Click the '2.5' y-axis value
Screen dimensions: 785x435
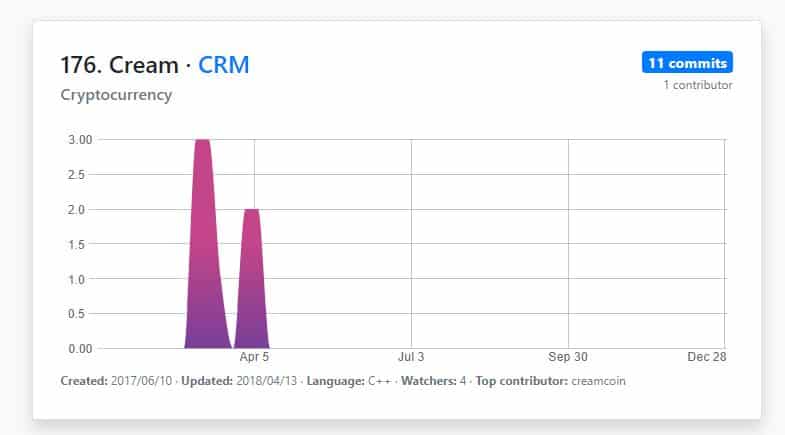tap(76, 175)
